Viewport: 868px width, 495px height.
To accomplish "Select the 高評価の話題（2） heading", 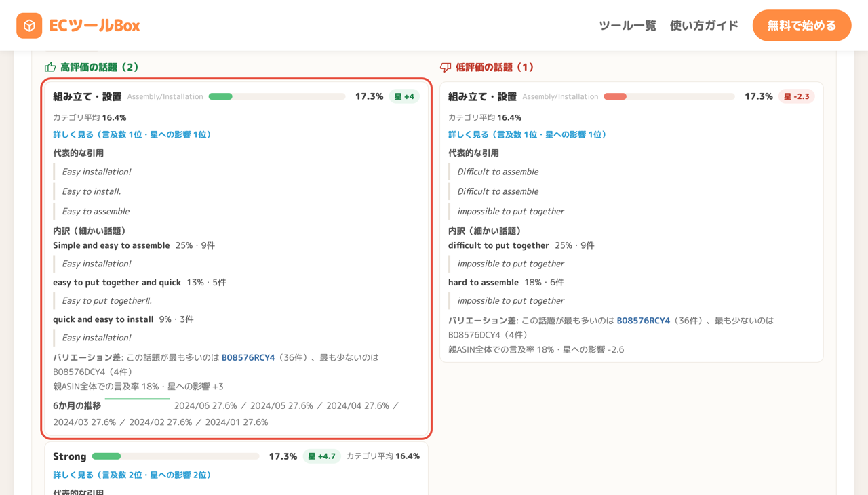I will click(99, 67).
